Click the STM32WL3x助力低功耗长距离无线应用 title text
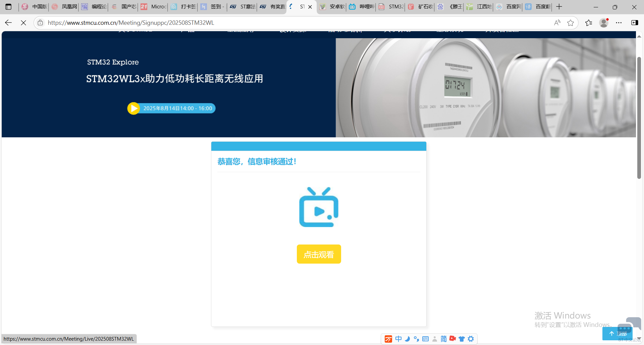The width and height of the screenshot is (644, 345). pos(174,79)
